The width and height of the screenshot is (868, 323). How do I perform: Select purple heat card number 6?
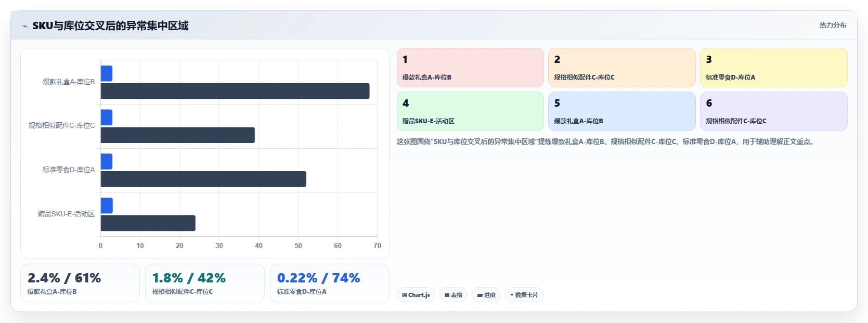pos(774,111)
